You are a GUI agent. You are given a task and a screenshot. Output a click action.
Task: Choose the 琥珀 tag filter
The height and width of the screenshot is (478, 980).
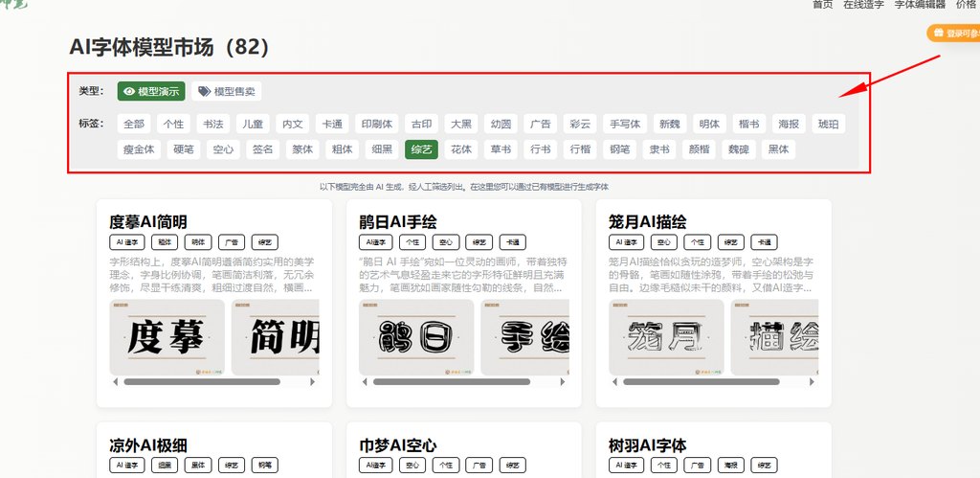(829, 124)
